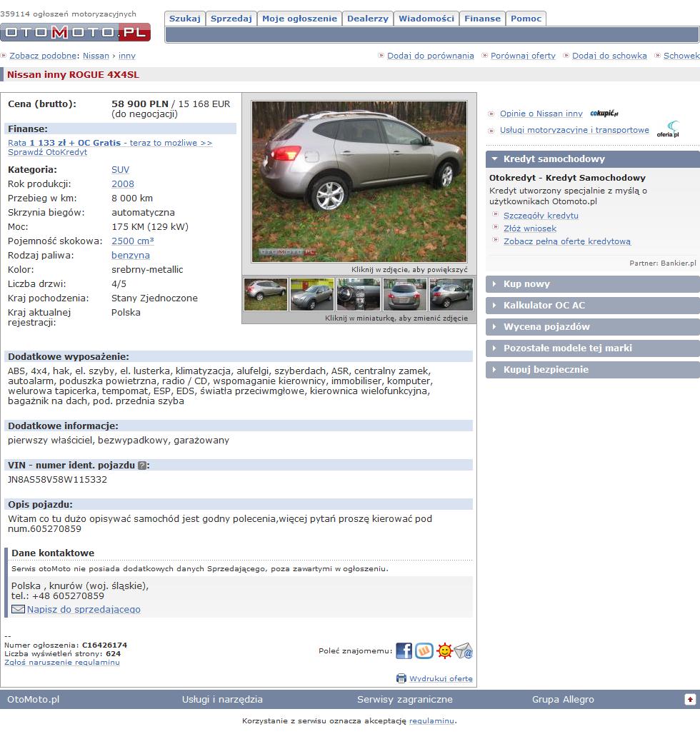Click the red up-arrow footer icon
This screenshot has width=700, height=739.
pyautogui.click(x=690, y=700)
